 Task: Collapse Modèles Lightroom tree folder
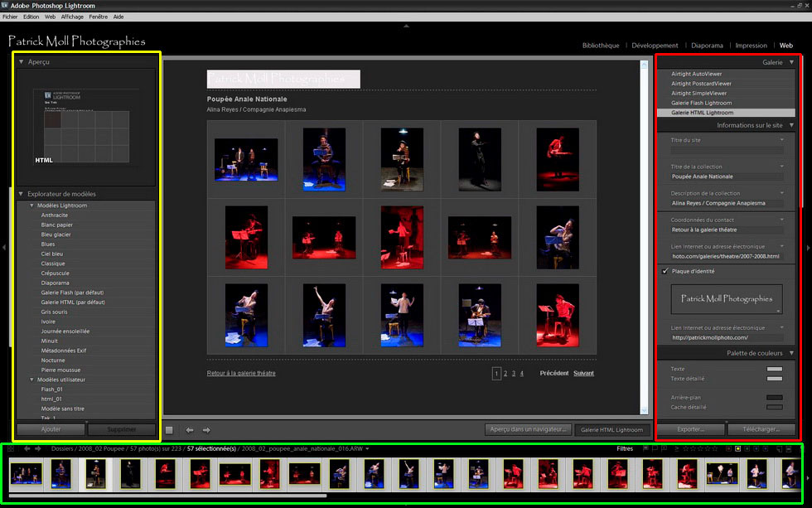(x=31, y=206)
